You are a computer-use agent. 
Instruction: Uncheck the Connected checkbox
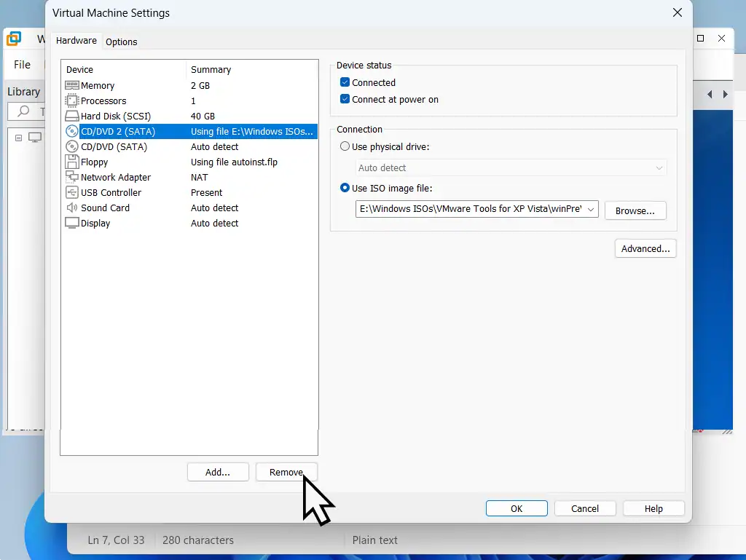[345, 82]
